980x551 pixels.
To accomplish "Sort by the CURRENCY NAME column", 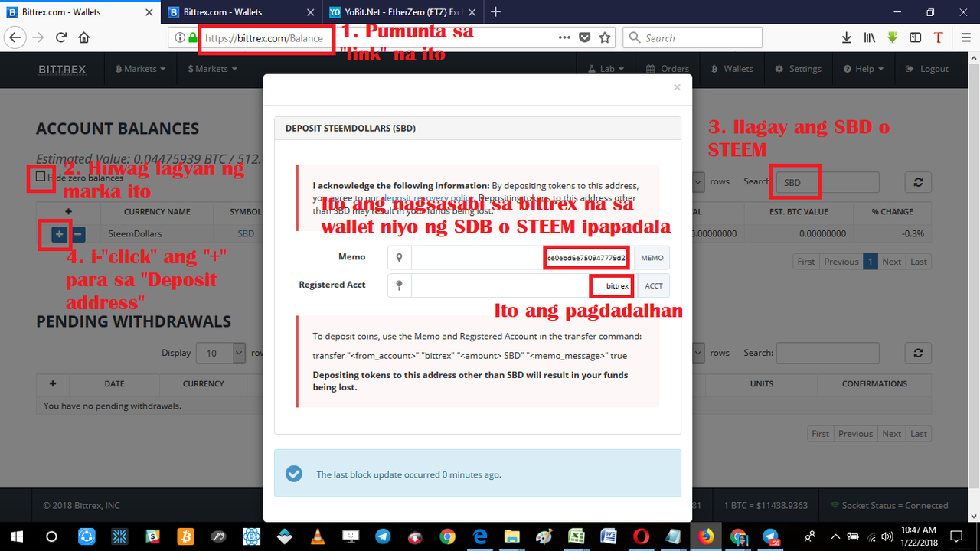I will tap(157, 211).
